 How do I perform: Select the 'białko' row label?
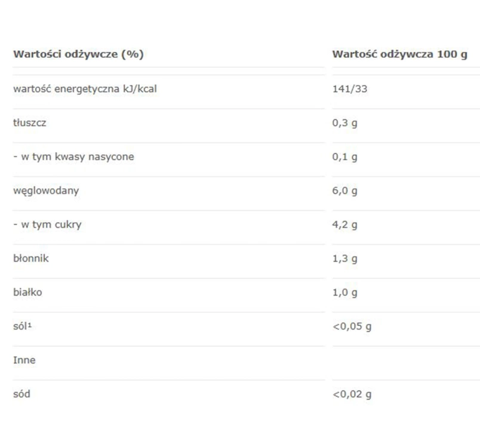click(28, 293)
